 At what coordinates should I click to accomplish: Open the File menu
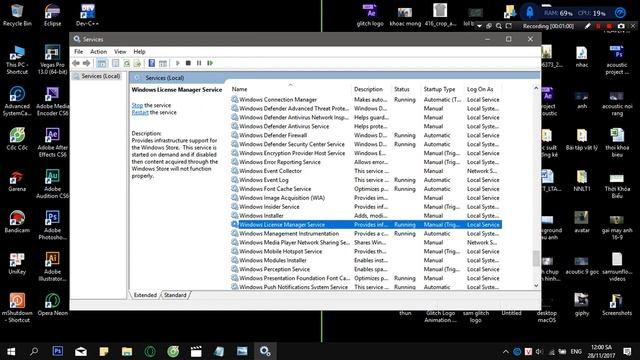pos(78,52)
